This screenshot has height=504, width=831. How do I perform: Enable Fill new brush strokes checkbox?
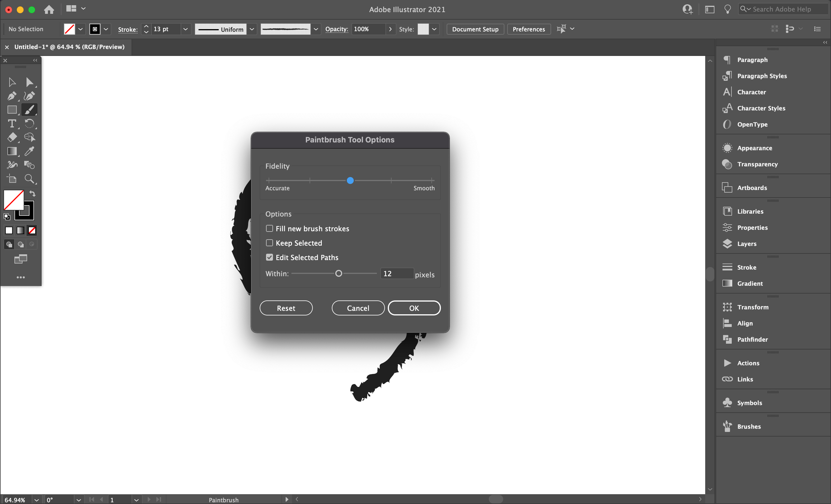(269, 228)
